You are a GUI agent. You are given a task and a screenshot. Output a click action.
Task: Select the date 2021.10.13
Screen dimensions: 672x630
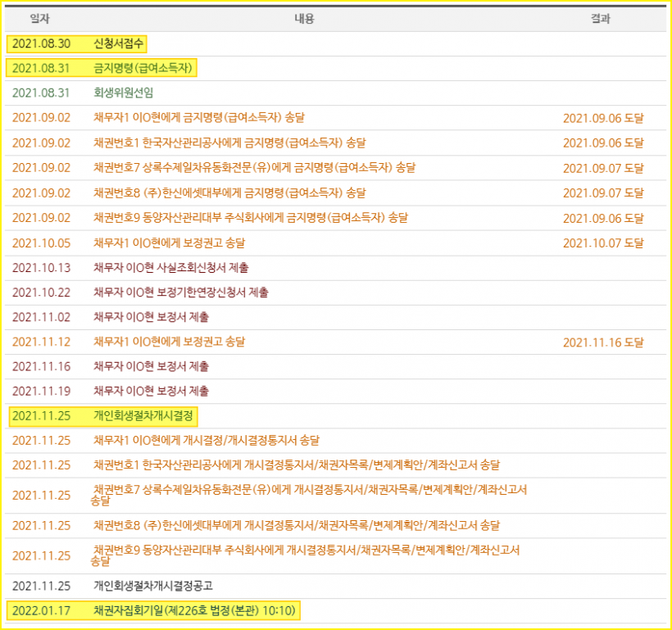(41, 268)
